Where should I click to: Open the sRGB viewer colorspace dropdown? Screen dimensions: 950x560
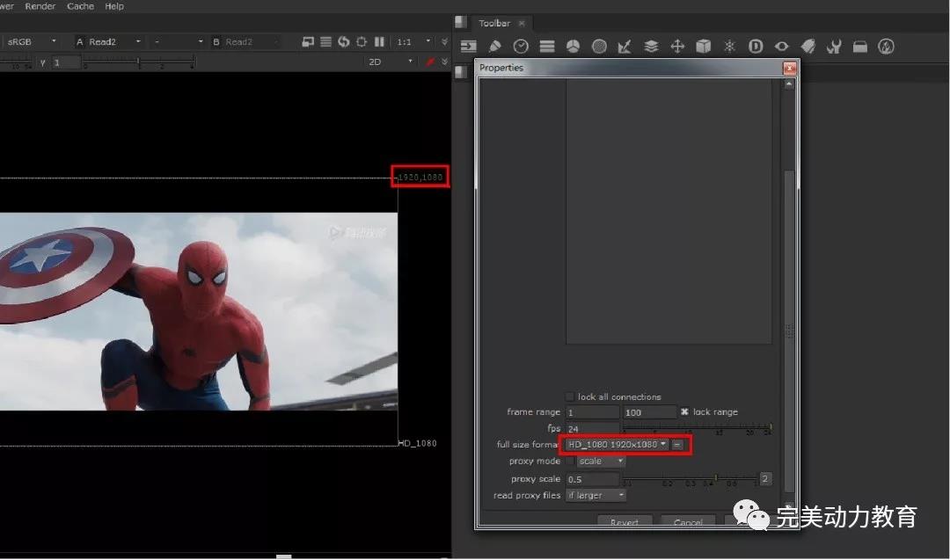click(32, 41)
